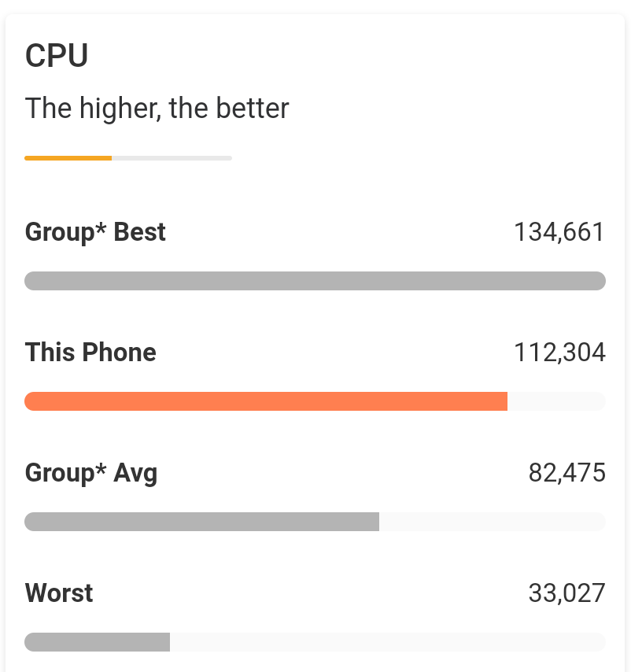The height and width of the screenshot is (672, 631).
Task: Select the "This Phone" label
Action: point(90,353)
